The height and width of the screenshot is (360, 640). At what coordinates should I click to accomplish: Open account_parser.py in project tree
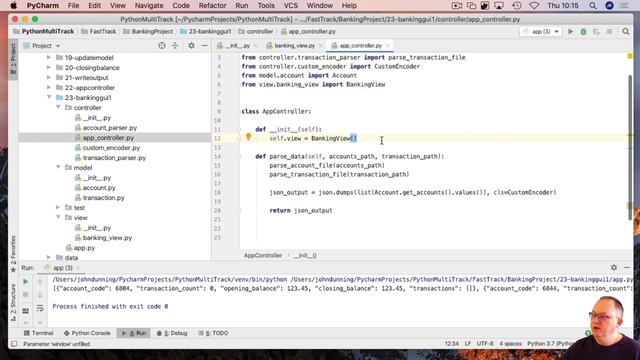[x=110, y=128]
